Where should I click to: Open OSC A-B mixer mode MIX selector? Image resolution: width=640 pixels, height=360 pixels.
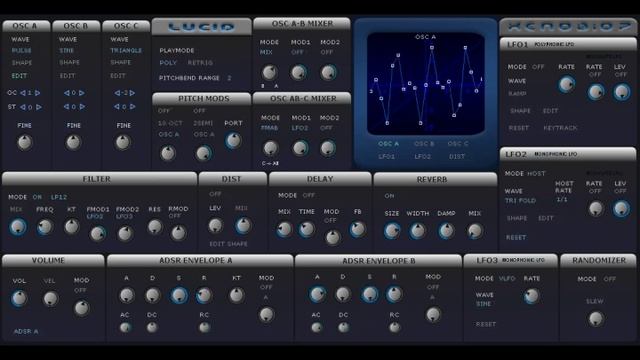[266, 52]
